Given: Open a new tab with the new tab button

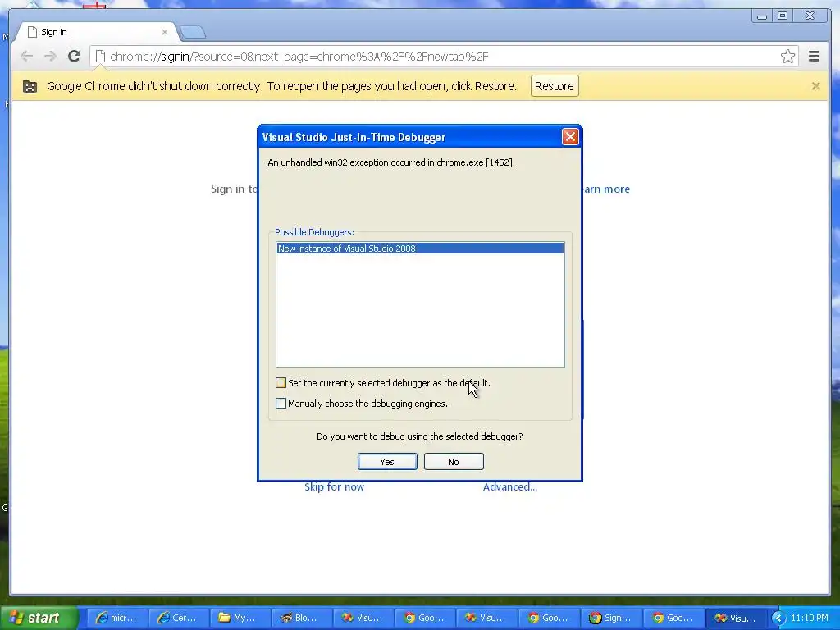Looking at the screenshot, I should pyautogui.click(x=192, y=33).
